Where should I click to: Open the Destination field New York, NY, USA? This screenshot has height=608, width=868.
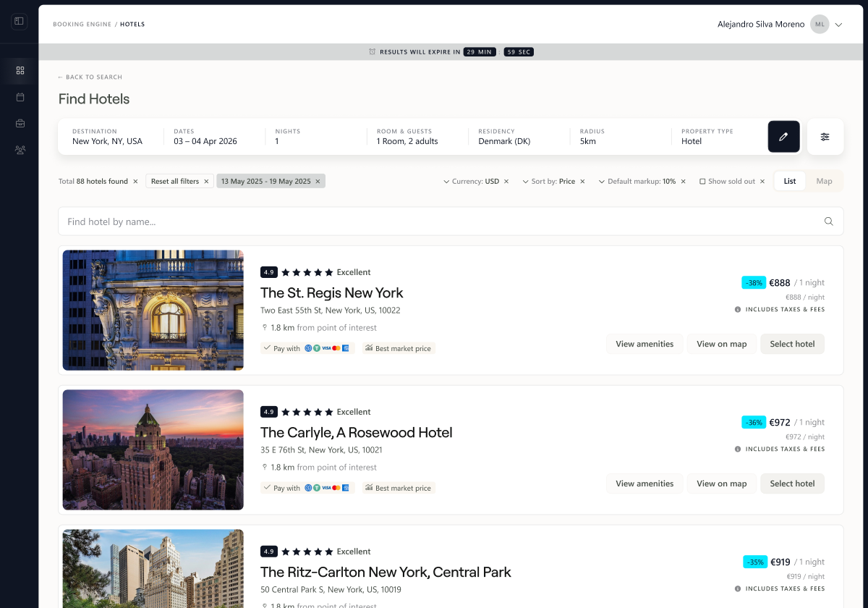[x=109, y=137]
